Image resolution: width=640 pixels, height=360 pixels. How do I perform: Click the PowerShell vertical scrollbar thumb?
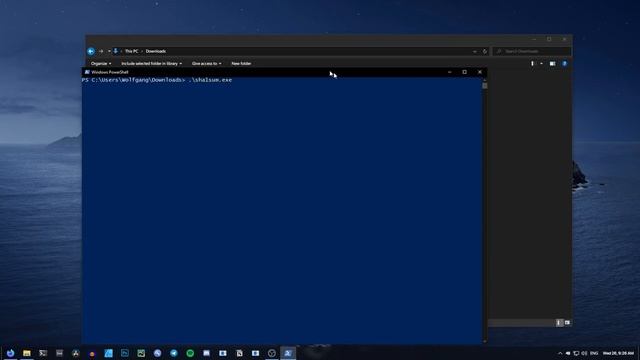coord(484,86)
